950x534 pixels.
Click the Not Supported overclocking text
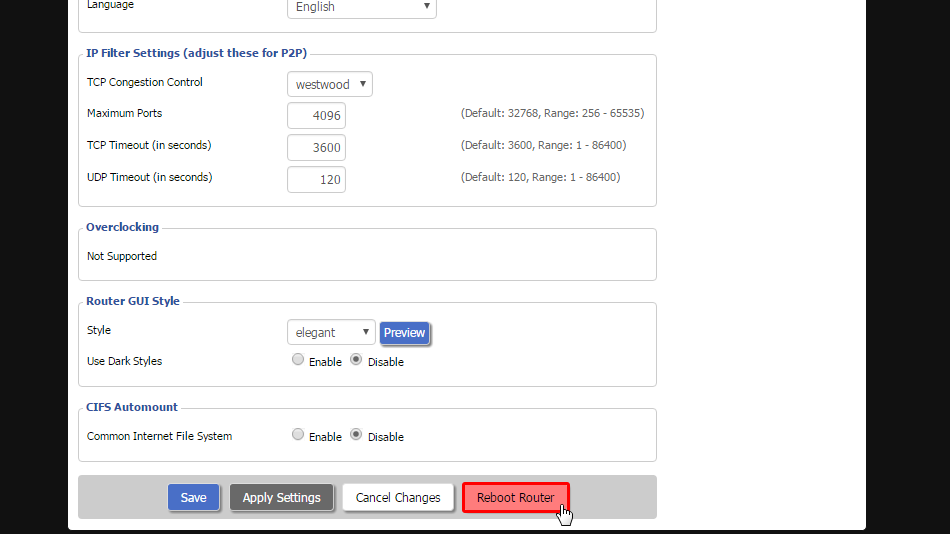tap(122, 256)
